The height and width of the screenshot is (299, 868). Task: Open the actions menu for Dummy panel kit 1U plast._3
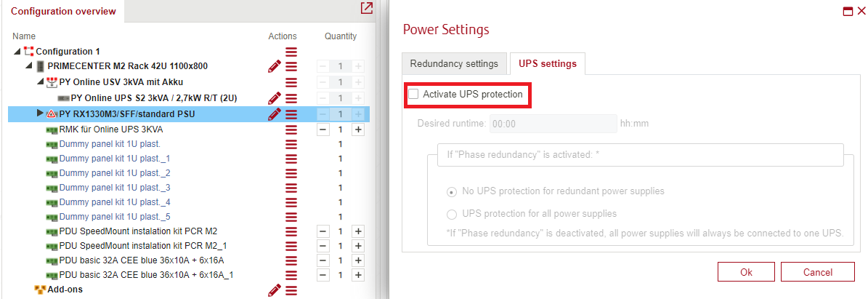coord(291,188)
